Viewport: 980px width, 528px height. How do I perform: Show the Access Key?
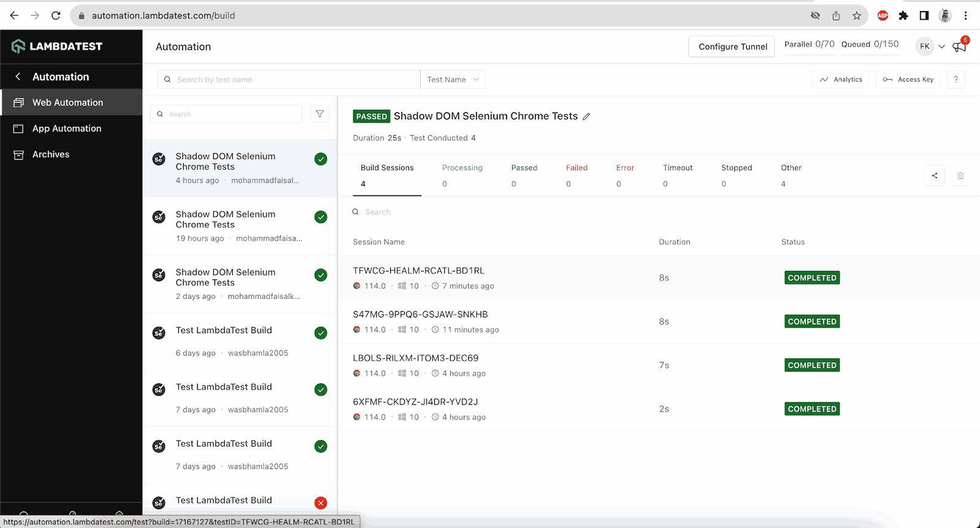[908, 80]
